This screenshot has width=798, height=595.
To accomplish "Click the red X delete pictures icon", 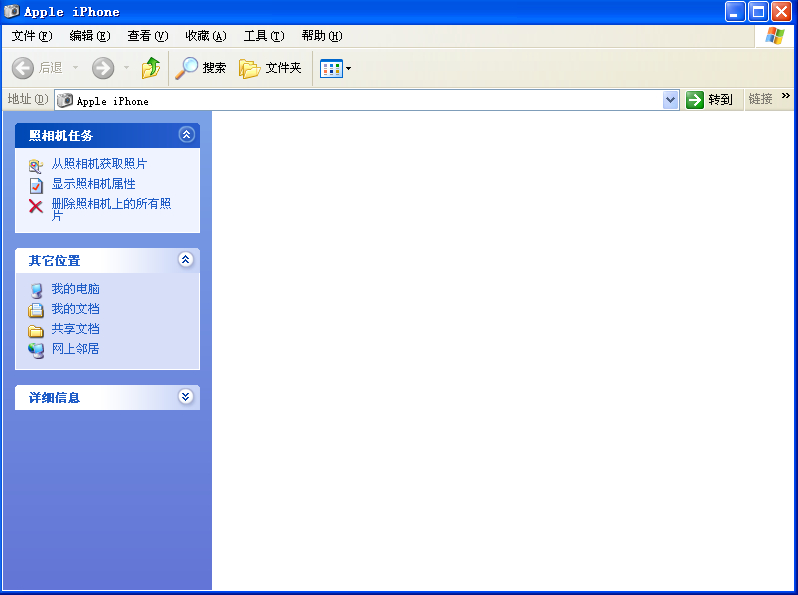I will click(36, 206).
